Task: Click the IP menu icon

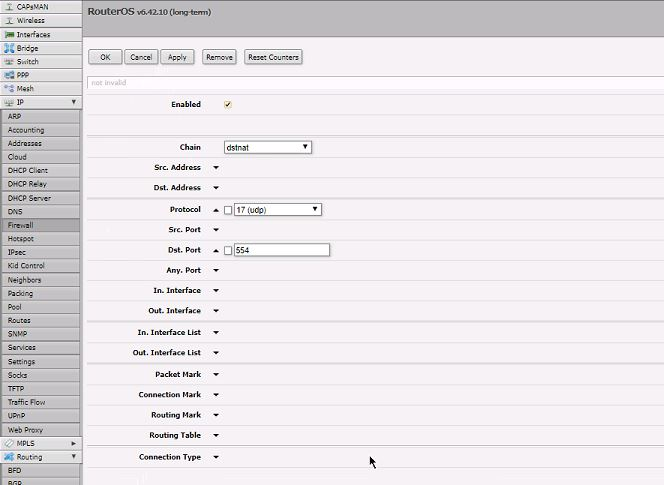Action: [x=9, y=102]
